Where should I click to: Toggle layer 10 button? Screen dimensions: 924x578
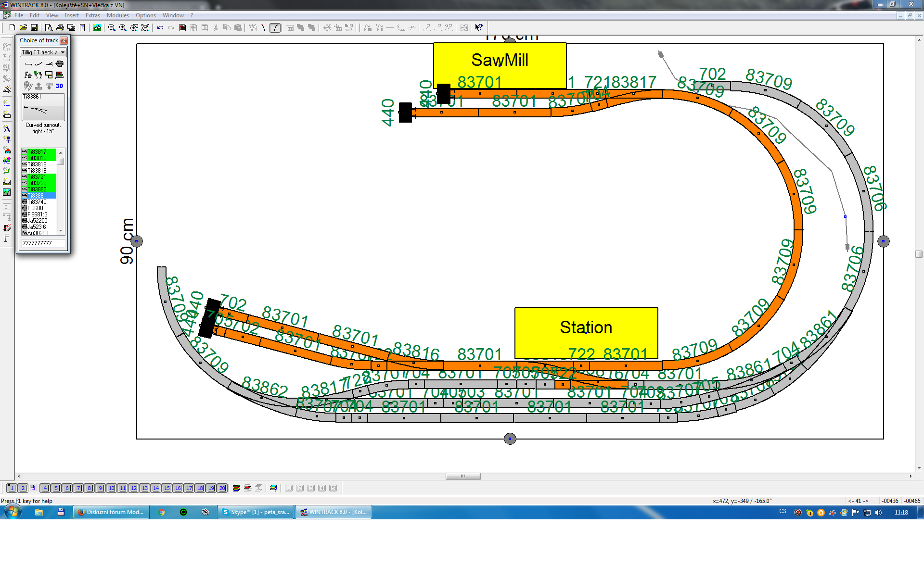click(112, 488)
